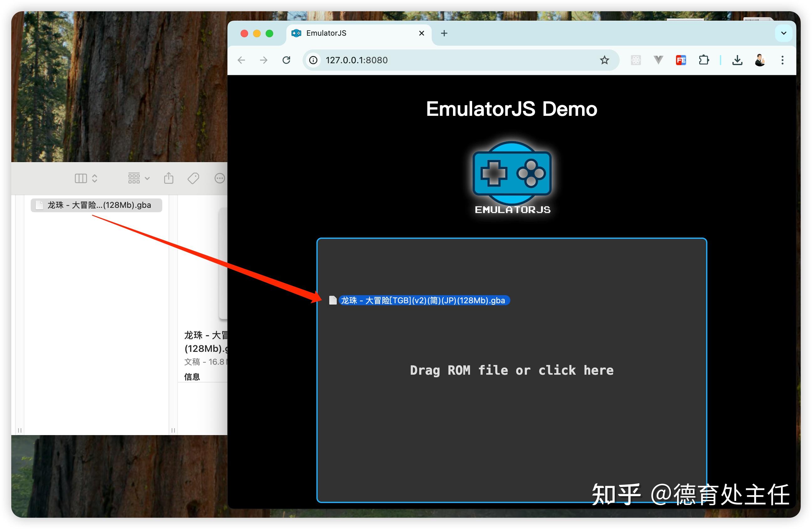The image size is (812, 529).
Task: Expand the tab search dropdown arrow
Action: pyautogui.click(x=784, y=33)
